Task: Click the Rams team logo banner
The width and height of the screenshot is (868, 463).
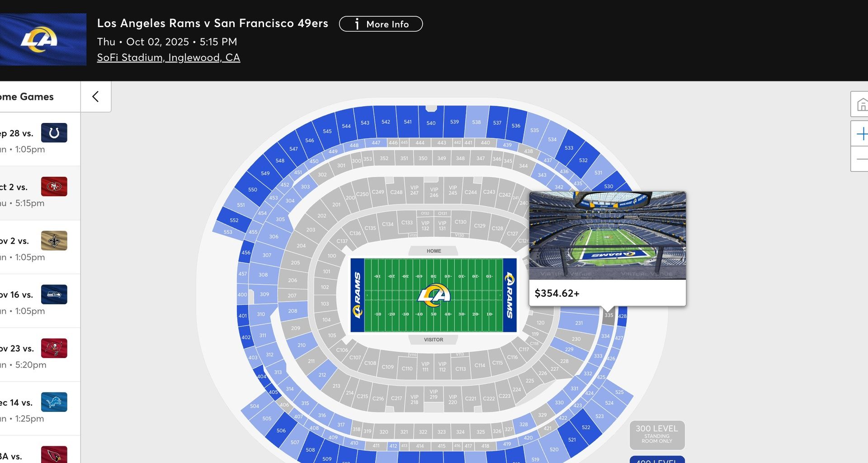Action: tap(43, 39)
